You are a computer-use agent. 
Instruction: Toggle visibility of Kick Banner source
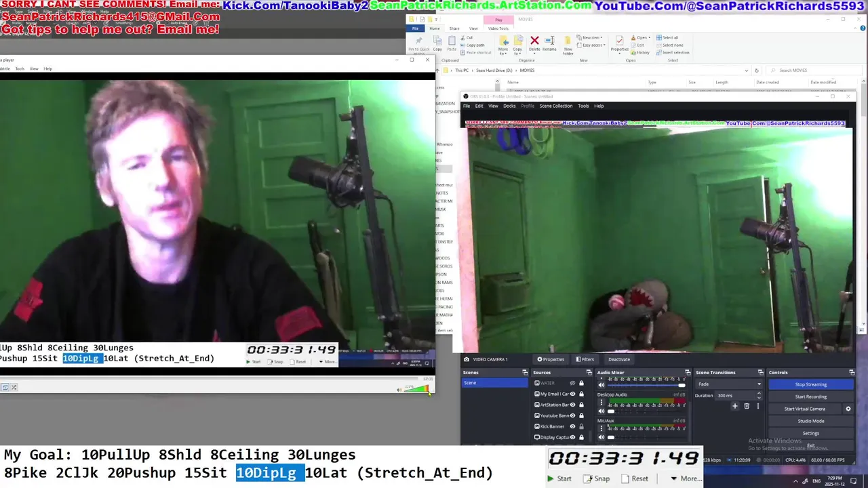[573, 426]
